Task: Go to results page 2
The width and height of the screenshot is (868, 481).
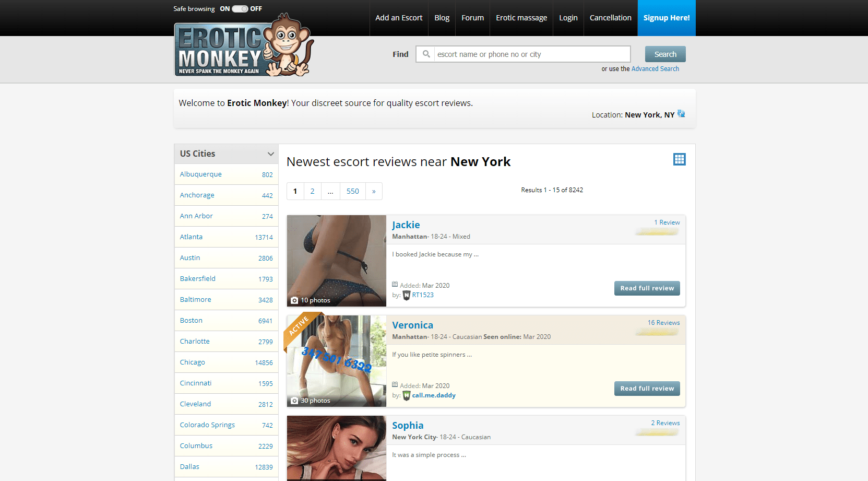Action: [312, 191]
